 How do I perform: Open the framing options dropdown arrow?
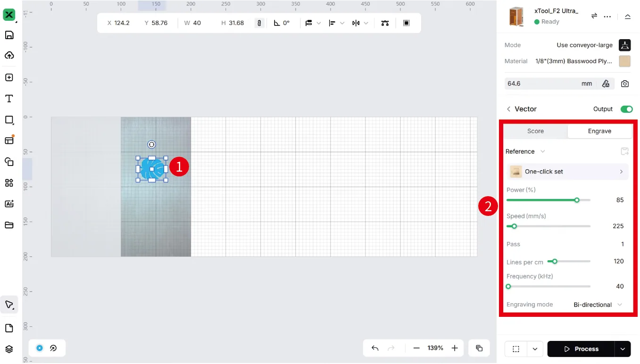coord(535,349)
